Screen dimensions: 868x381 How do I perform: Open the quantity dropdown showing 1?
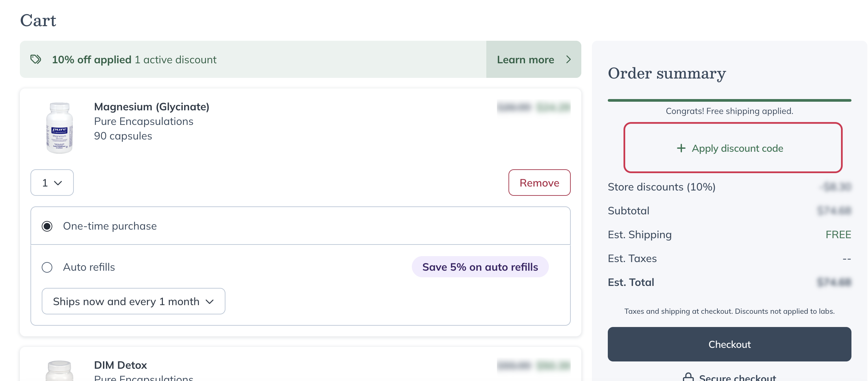coord(52,183)
